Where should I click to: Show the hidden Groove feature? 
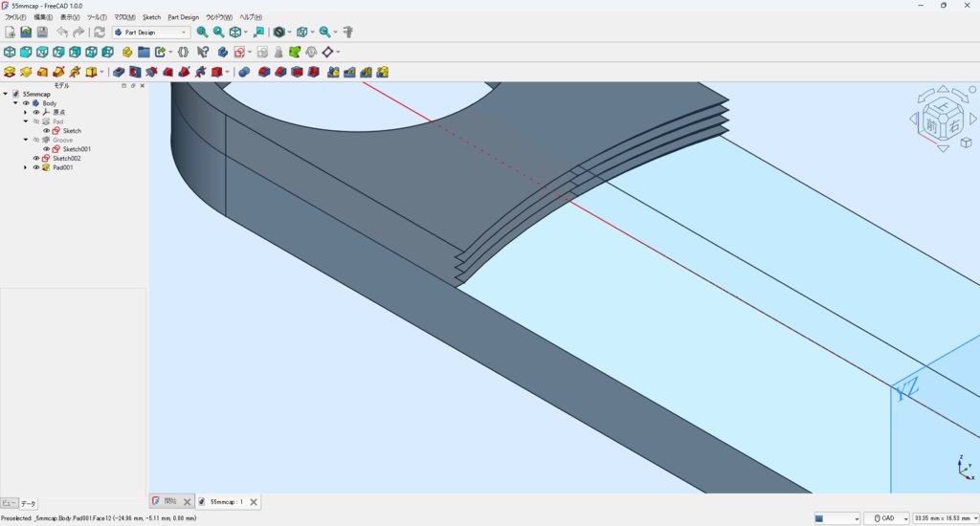click(36, 140)
